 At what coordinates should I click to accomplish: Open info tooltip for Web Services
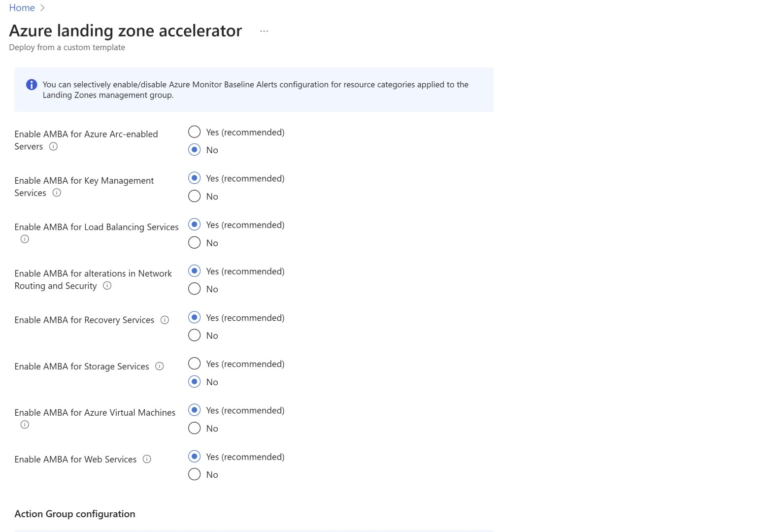[x=147, y=459]
